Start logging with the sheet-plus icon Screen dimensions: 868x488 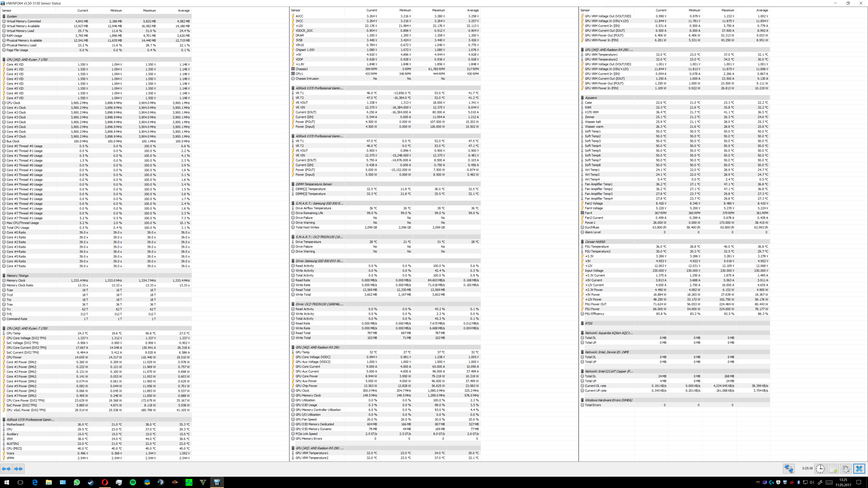[x=833, y=469]
